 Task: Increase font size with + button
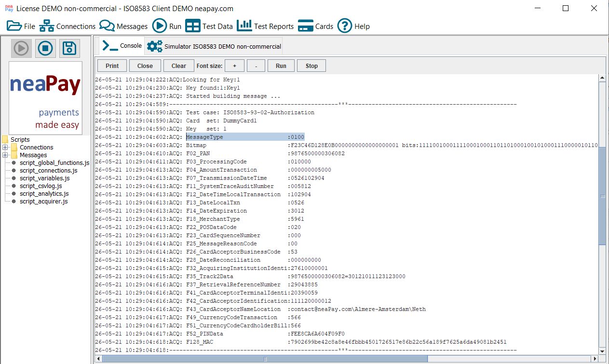pos(235,66)
